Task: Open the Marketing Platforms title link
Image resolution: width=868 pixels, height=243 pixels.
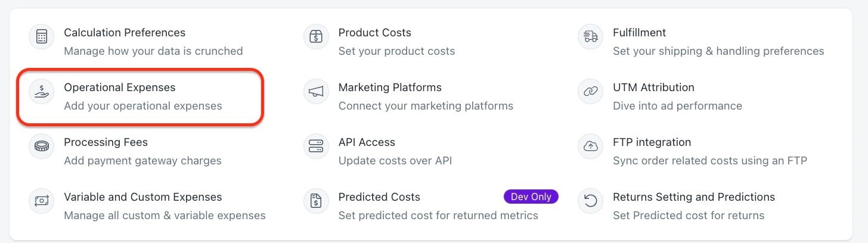Action: click(x=390, y=88)
